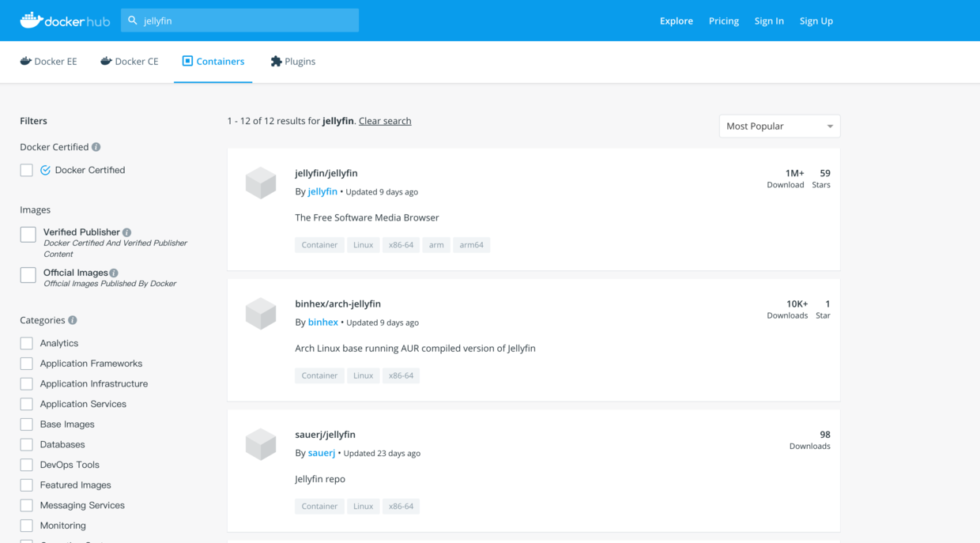Screen dimensions: 980x543
Task: Check the DevOps Tools category
Action: pyautogui.click(x=27, y=465)
